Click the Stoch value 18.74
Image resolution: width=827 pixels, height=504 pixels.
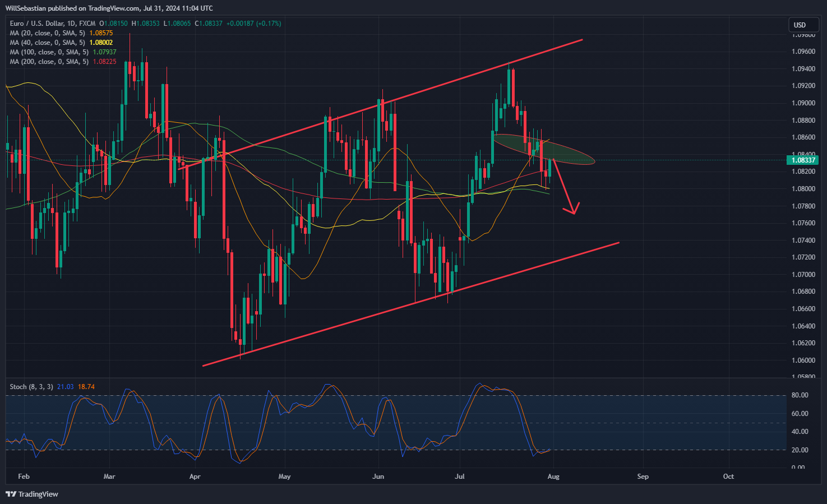[86, 387]
